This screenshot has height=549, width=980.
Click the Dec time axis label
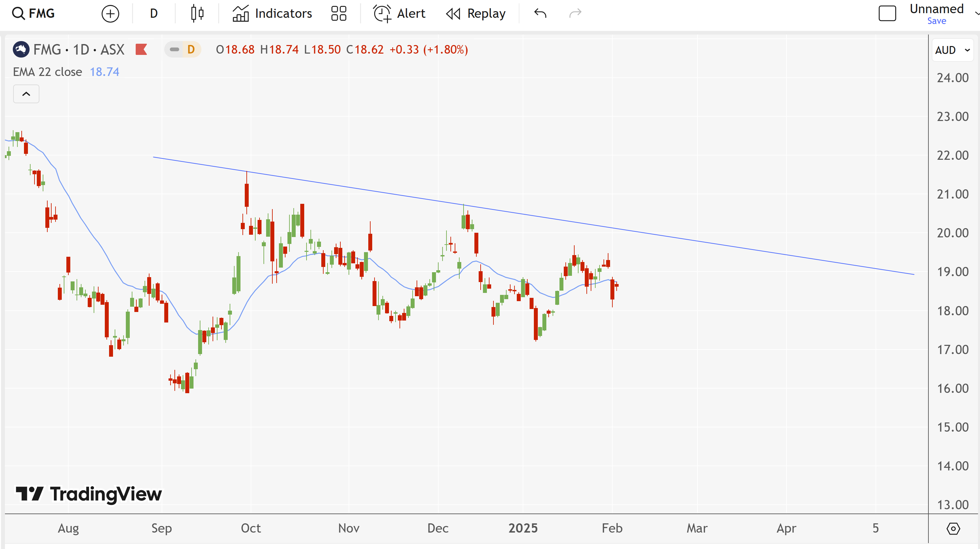(x=438, y=528)
